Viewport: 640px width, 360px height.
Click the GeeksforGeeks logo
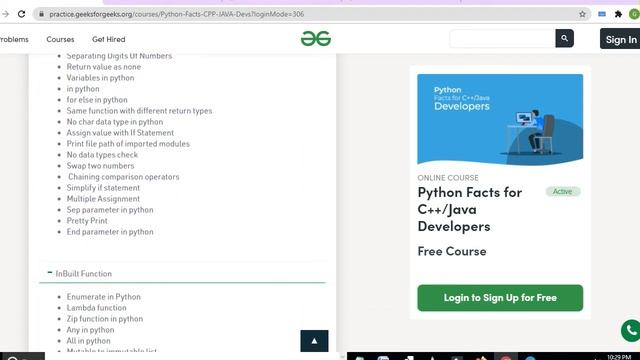click(x=316, y=39)
